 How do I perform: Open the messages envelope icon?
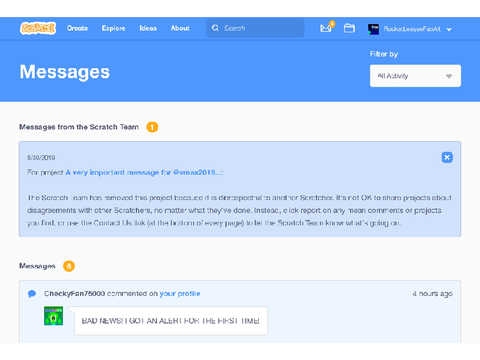pos(326,28)
